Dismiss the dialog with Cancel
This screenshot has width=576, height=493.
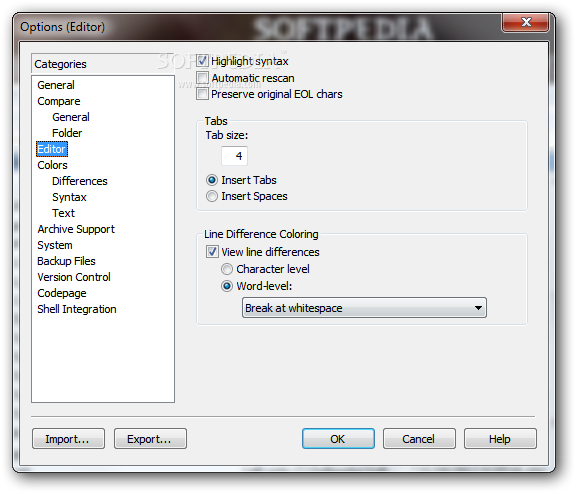coord(419,439)
